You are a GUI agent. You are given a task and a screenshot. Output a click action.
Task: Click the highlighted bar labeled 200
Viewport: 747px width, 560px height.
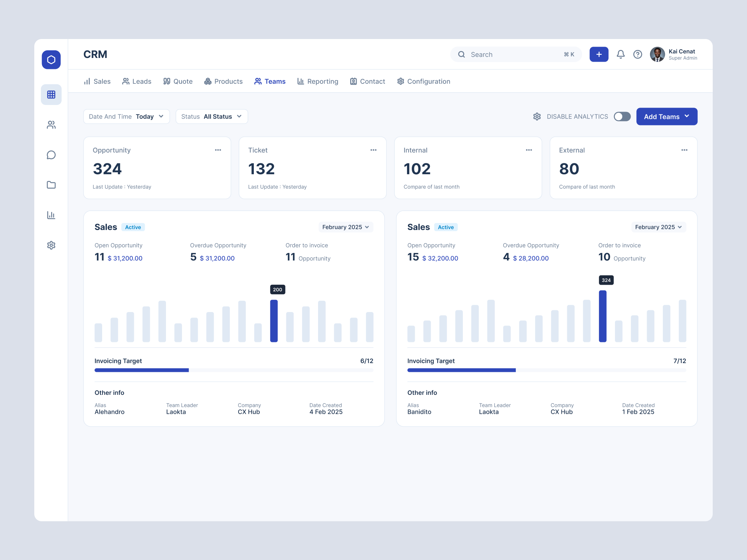coord(274,321)
